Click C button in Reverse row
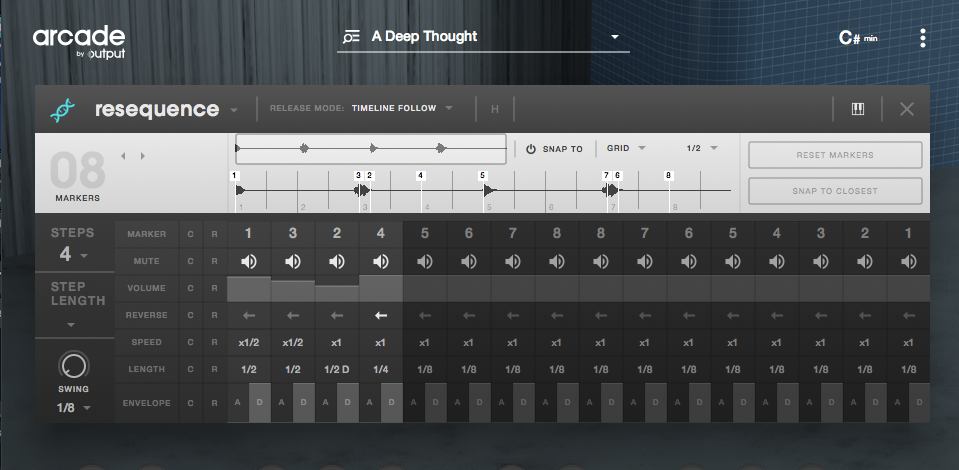Image resolution: width=959 pixels, height=470 pixels. [x=191, y=315]
